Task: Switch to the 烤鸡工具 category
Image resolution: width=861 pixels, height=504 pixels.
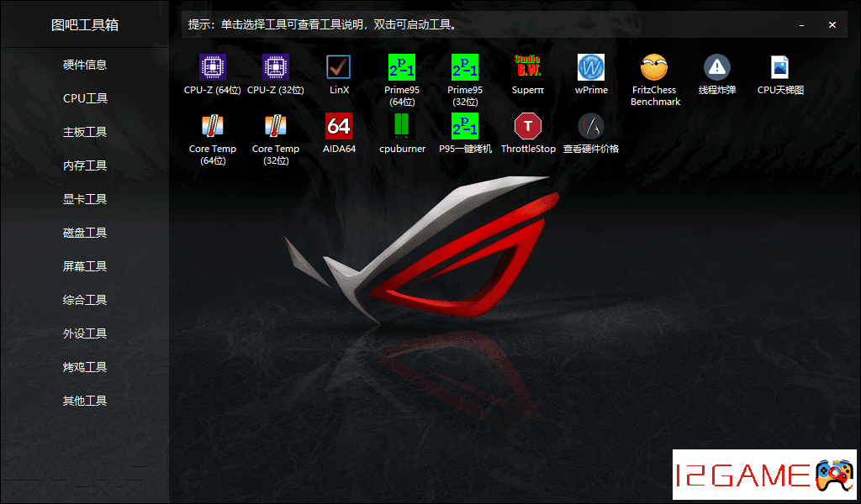Action: pos(85,367)
